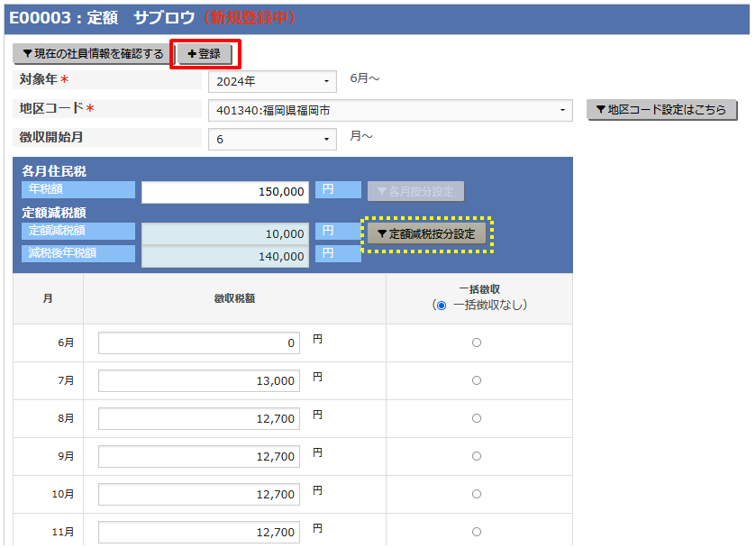The height and width of the screenshot is (548, 756).
Task: Click the 年税額 150,000 input field
Action: point(225,193)
